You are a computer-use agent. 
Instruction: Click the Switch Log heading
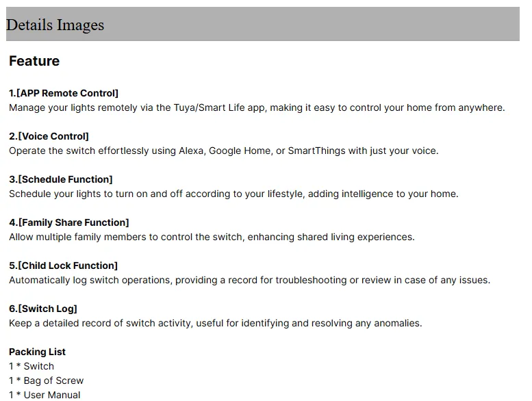(x=43, y=309)
